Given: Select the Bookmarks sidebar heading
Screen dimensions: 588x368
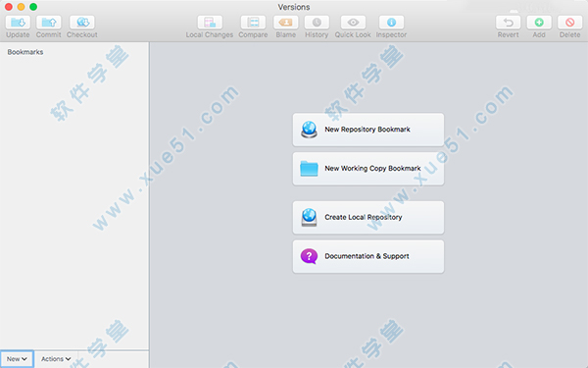Looking at the screenshot, I should pyautogui.click(x=25, y=52).
